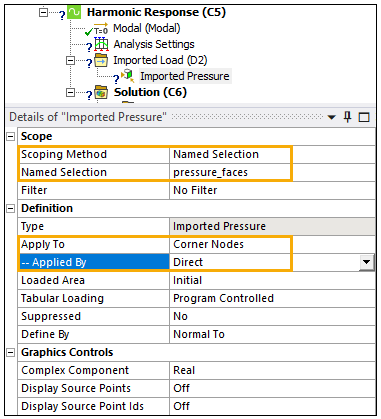This screenshot has width=381, height=419.
Task: Click the Modal T=0 icon
Action: [101, 28]
